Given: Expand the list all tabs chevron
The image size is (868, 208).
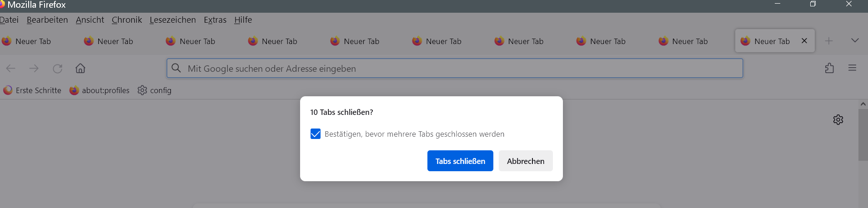Looking at the screenshot, I should tap(855, 40).
